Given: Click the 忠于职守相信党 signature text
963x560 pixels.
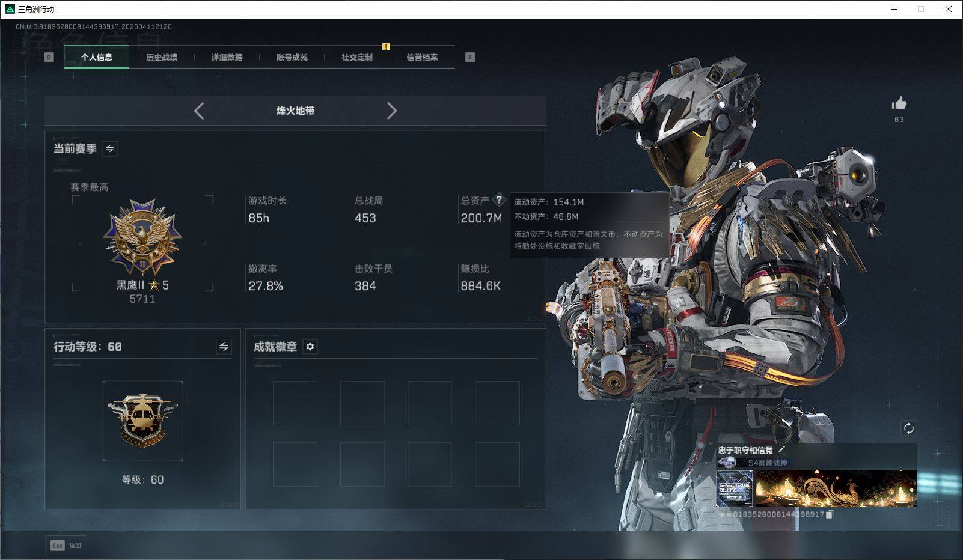Looking at the screenshot, I should click(745, 450).
